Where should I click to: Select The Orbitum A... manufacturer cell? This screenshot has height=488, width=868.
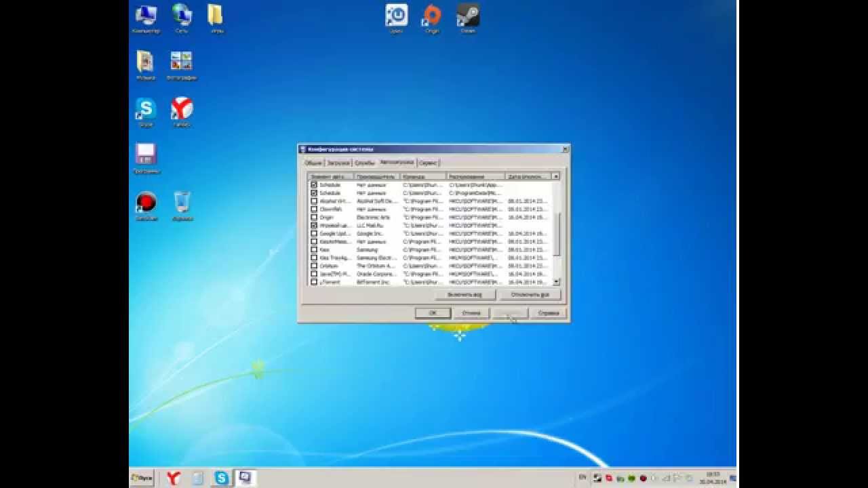pos(377,266)
